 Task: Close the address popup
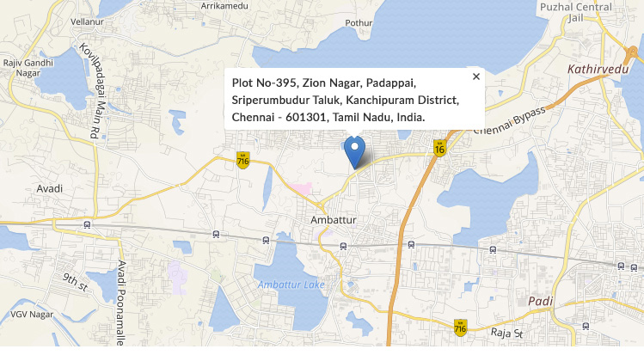click(x=475, y=77)
